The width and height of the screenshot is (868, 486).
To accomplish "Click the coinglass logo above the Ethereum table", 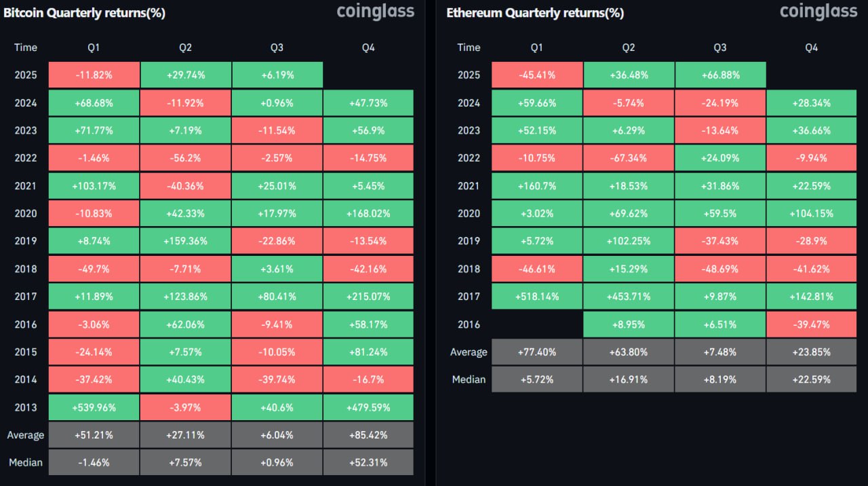I will [x=818, y=12].
